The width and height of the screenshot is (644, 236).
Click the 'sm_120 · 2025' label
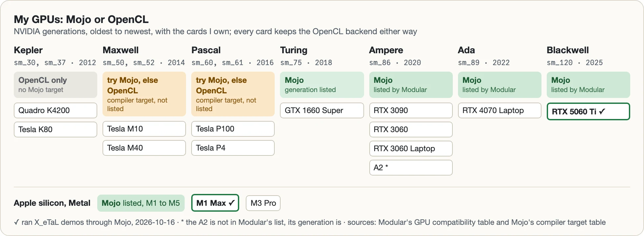pyautogui.click(x=575, y=63)
